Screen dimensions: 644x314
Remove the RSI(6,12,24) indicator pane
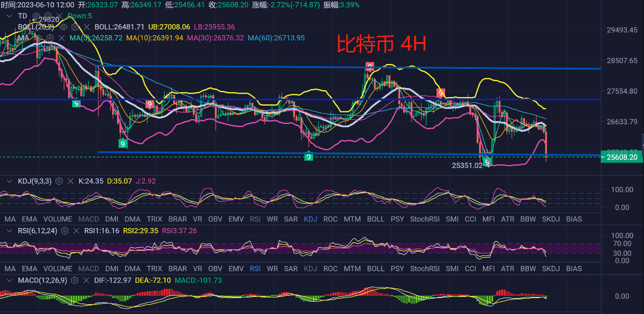click(76, 231)
